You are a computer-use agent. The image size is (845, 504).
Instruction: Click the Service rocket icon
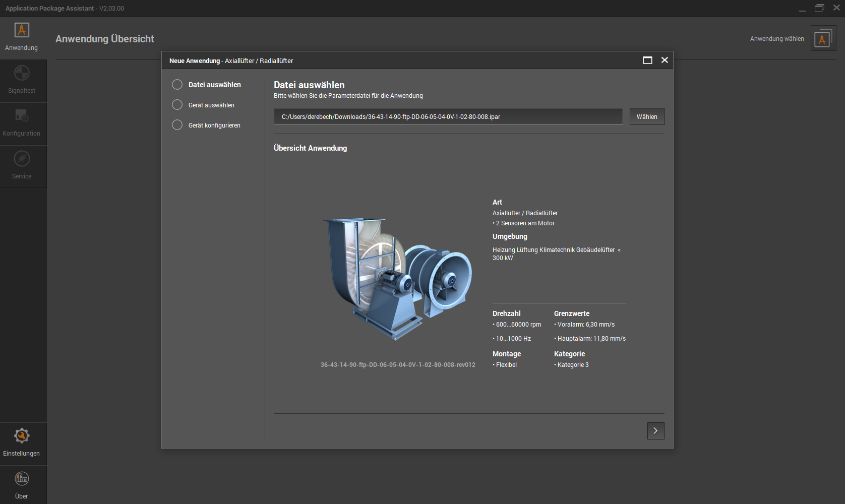coord(22,159)
